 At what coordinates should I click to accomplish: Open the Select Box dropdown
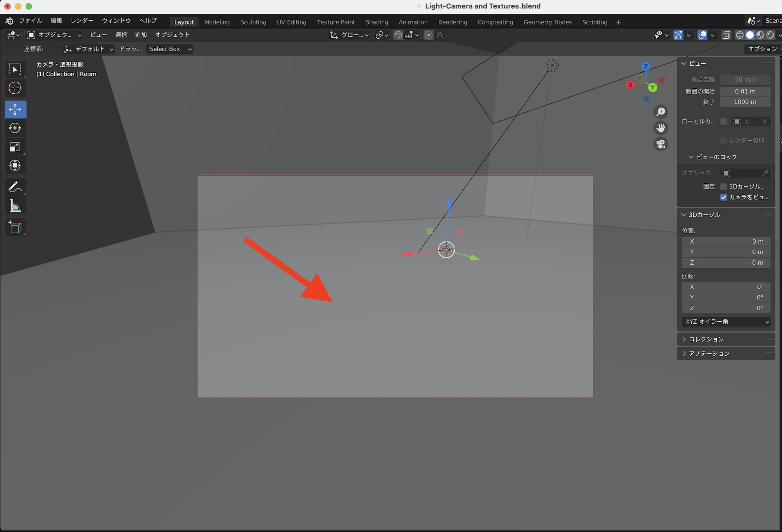tap(169, 49)
